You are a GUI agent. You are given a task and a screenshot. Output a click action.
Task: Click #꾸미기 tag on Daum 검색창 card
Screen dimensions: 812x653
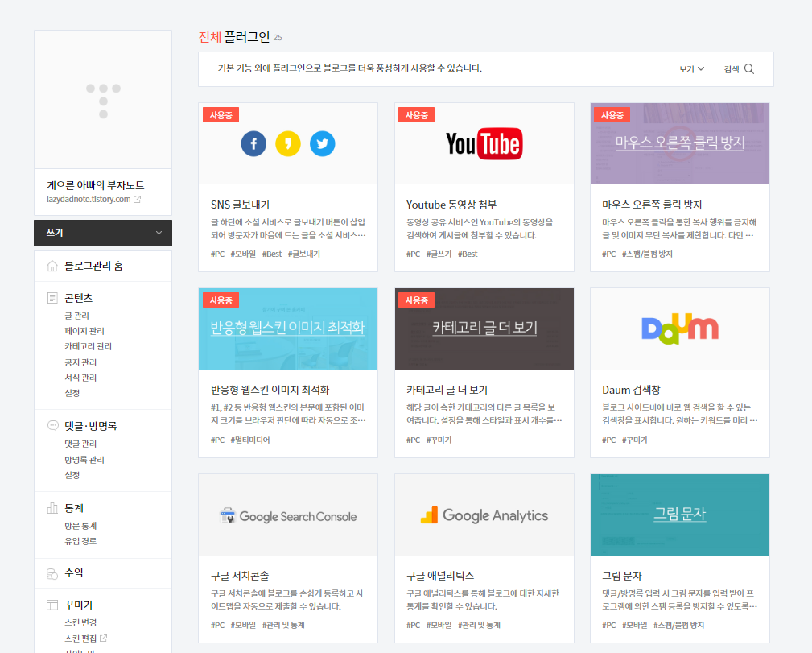(634, 440)
